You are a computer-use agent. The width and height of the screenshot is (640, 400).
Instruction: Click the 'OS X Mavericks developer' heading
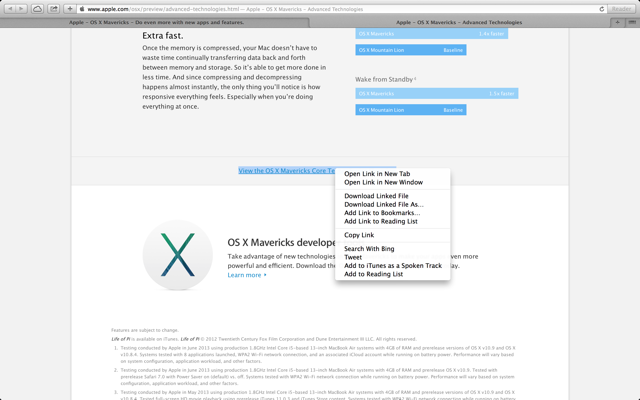tap(281, 242)
